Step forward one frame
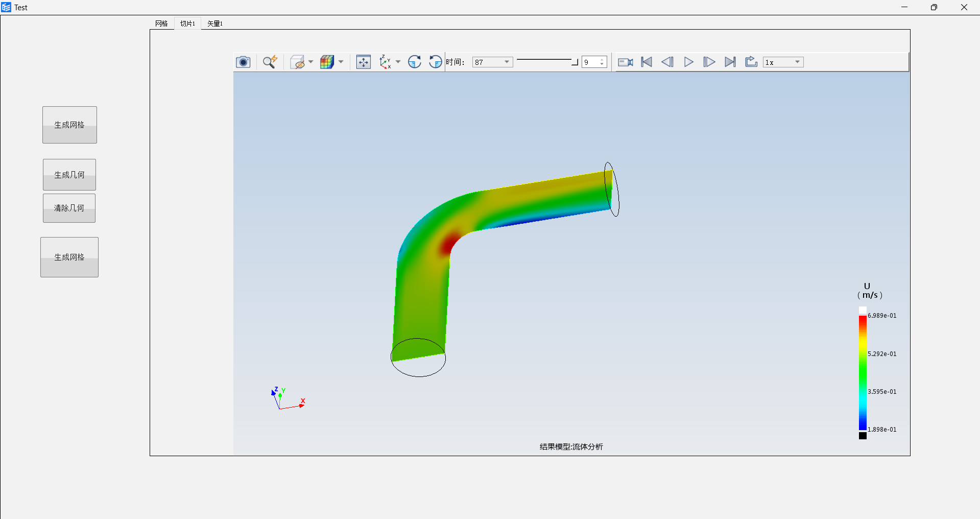 (709, 62)
